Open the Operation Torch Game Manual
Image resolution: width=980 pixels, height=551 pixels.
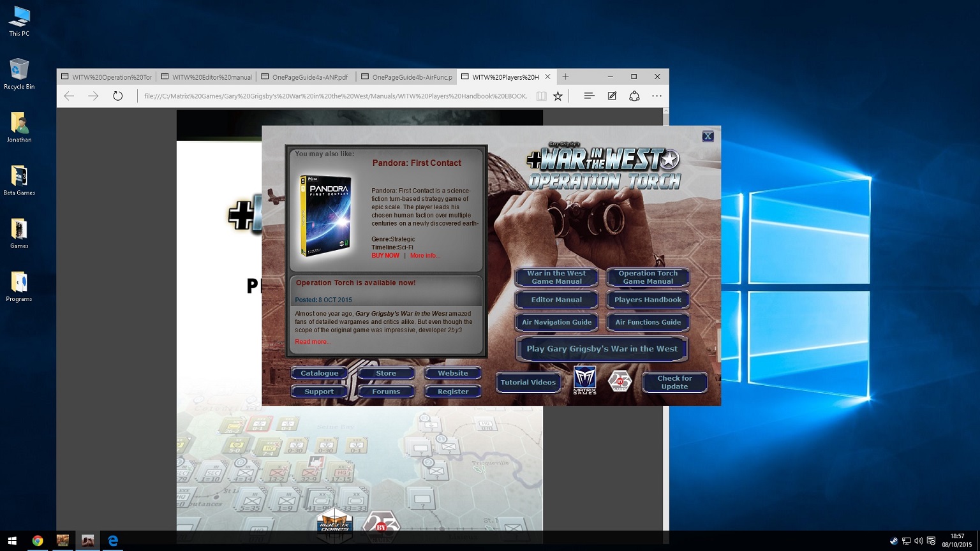point(648,277)
